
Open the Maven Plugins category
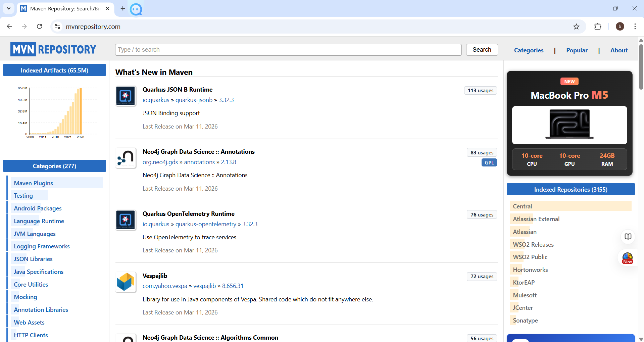(34, 183)
